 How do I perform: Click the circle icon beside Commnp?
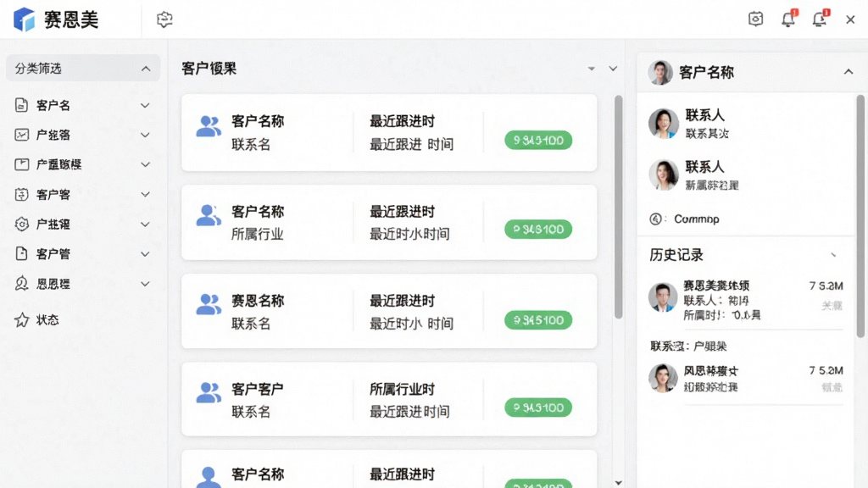click(x=655, y=219)
